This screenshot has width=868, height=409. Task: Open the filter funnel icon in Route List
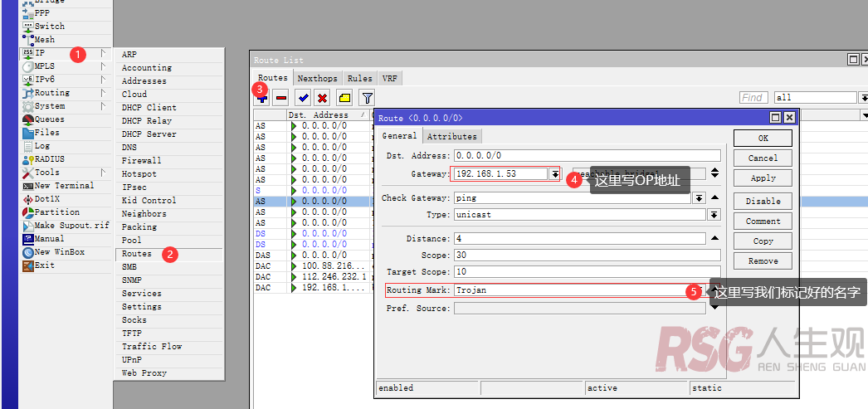click(367, 98)
